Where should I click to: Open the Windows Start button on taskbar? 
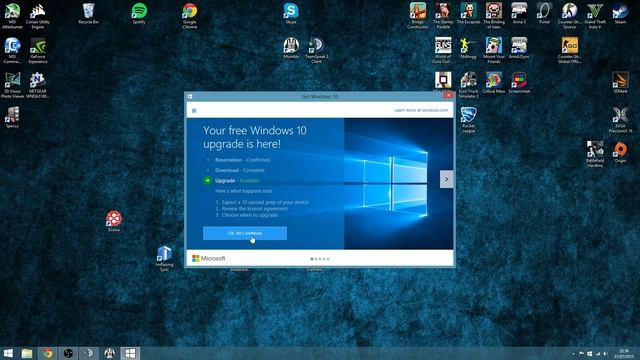(8, 353)
